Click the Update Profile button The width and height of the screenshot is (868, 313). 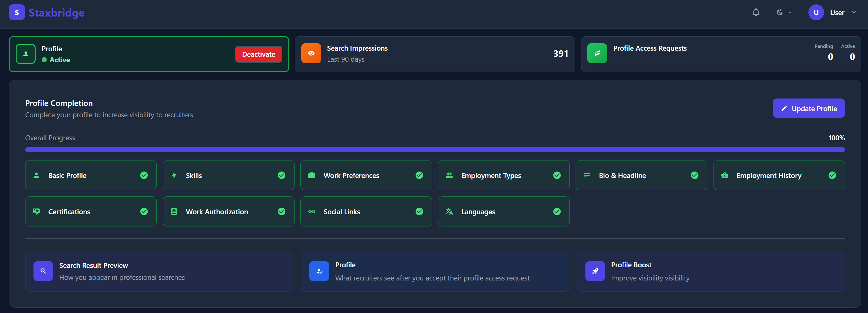pyautogui.click(x=808, y=108)
